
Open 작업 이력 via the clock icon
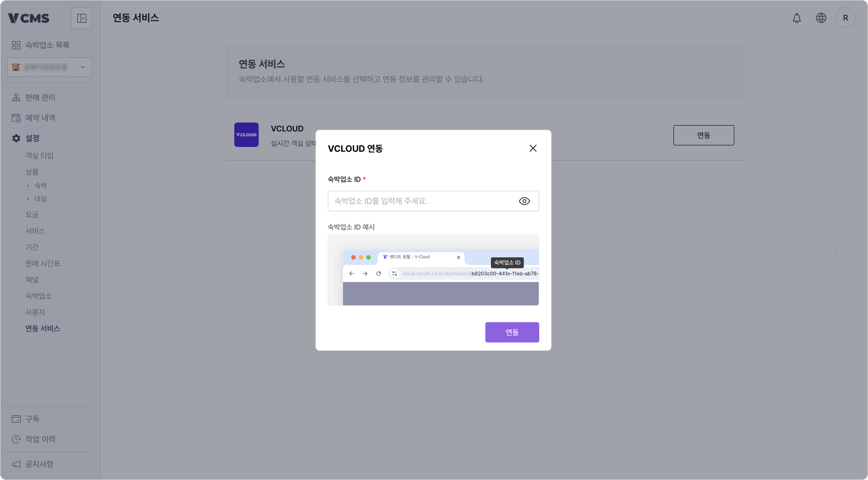[x=15, y=439]
